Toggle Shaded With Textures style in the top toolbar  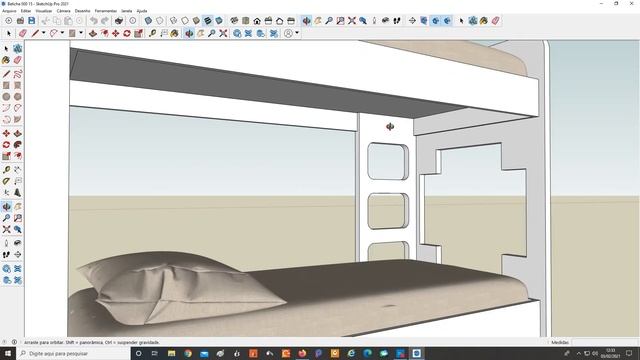208,20
